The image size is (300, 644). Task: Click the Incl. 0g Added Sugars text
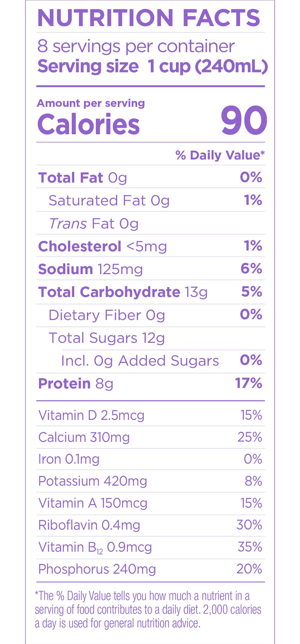point(140,361)
